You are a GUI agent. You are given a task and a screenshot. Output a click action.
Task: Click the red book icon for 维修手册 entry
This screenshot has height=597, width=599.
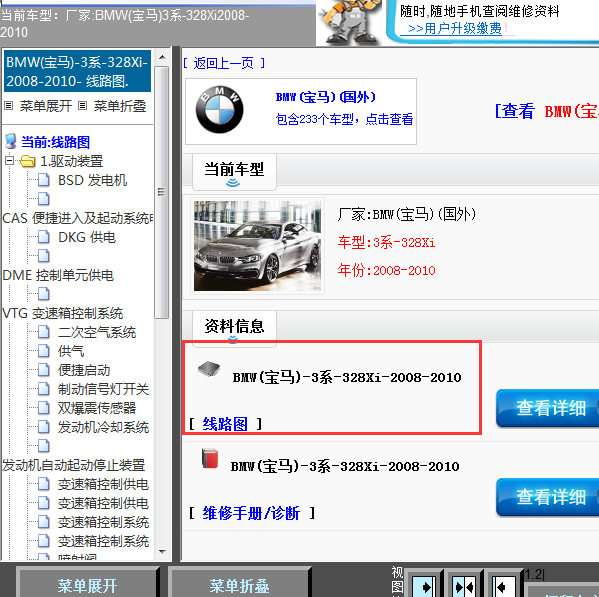(210, 458)
